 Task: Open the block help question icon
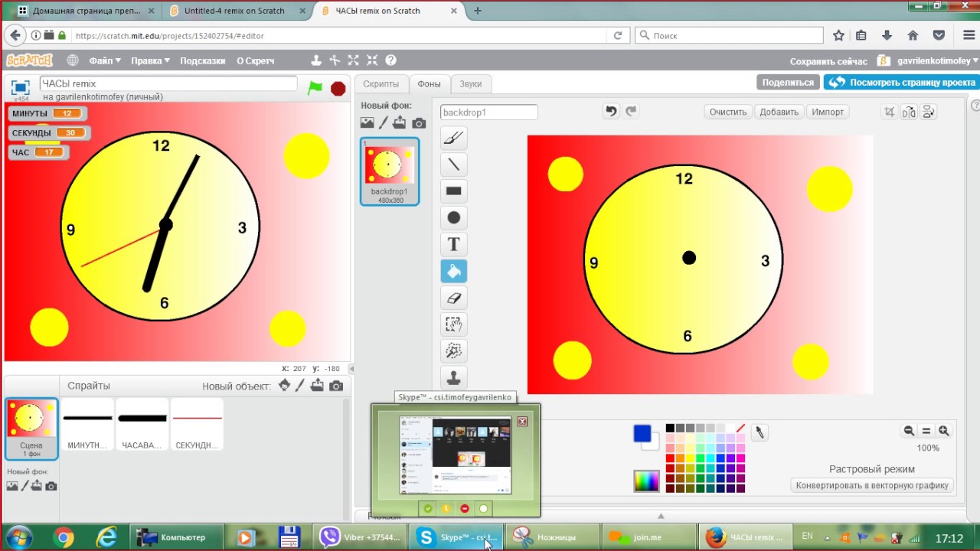(390, 60)
